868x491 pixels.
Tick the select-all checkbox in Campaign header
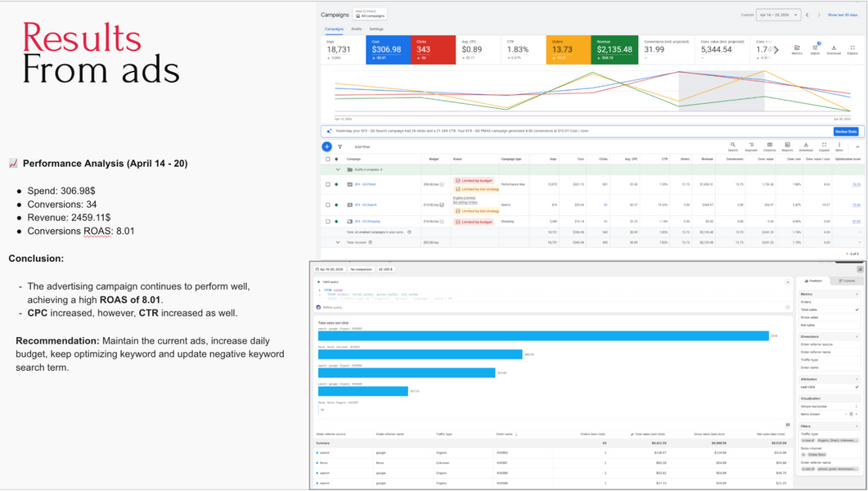[x=328, y=159]
